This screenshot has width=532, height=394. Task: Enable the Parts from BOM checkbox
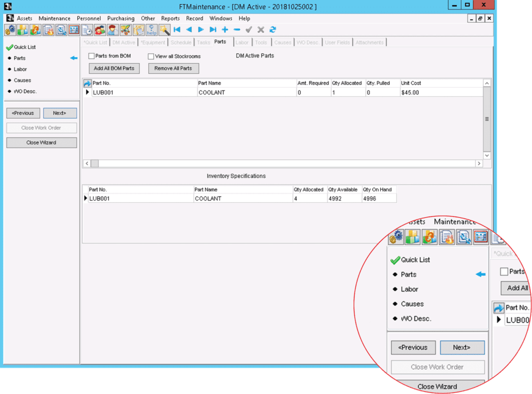tap(91, 56)
